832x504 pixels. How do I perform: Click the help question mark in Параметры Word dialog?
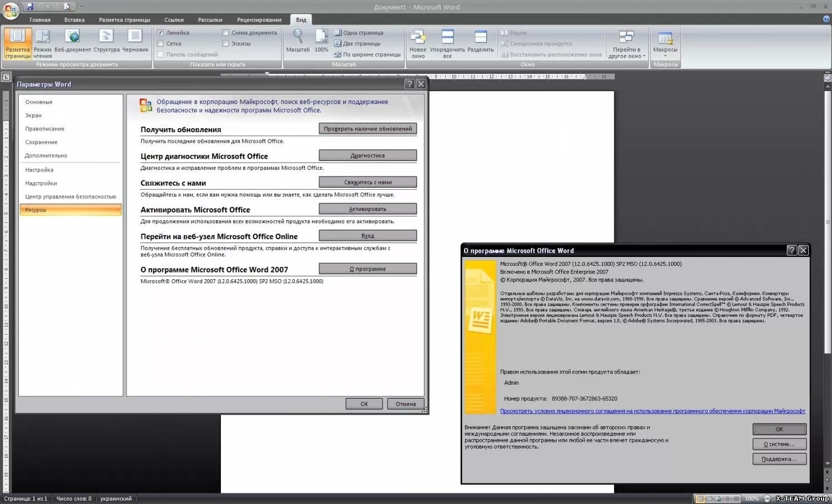tap(410, 84)
